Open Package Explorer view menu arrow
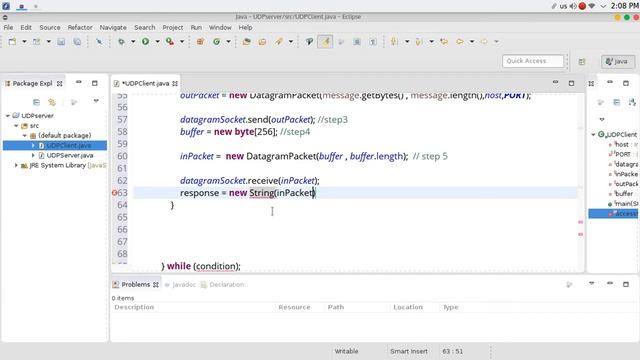 point(96,101)
